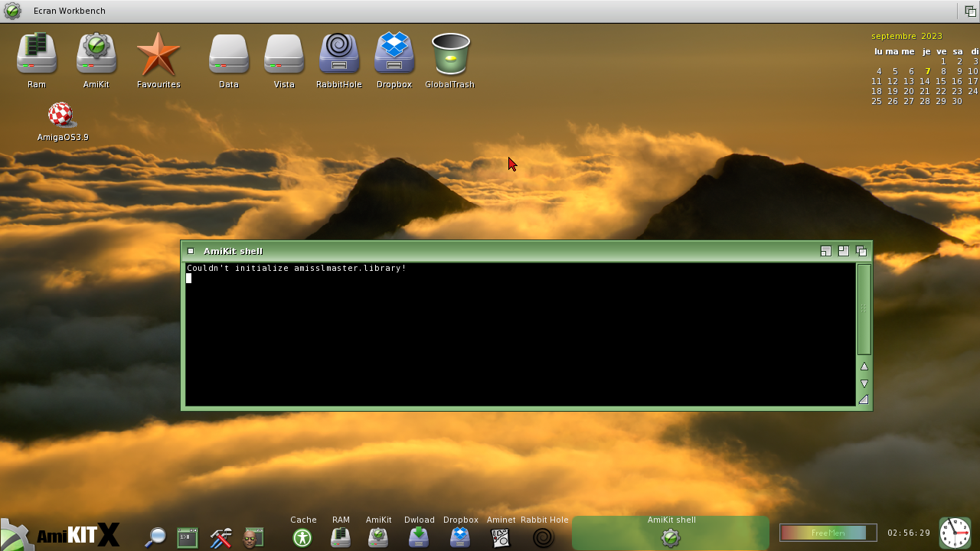Click the face avatar icon in dock
This screenshot has width=980, height=551.
click(253, 537)
